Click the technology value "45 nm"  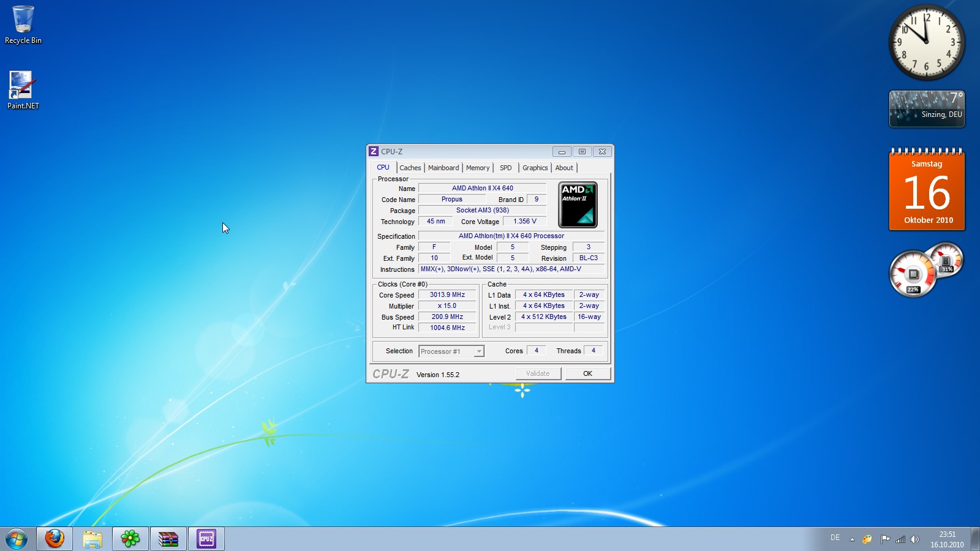pyautogui.click(x=436, y=221)
